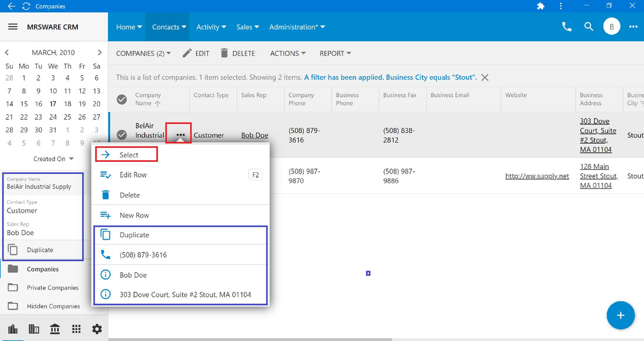
Task: Open the hamburger navigation menu
Action: click(x=13, y=27)
